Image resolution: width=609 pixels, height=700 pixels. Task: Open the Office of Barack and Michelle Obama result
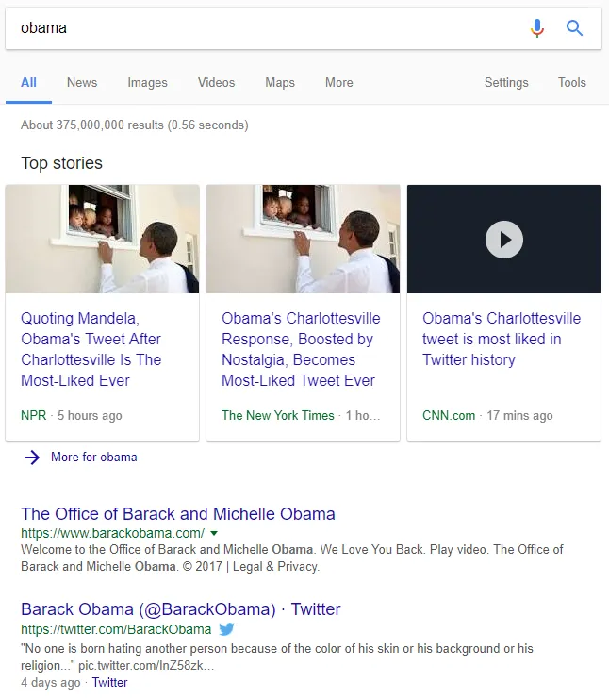click(x=178, y=514)
